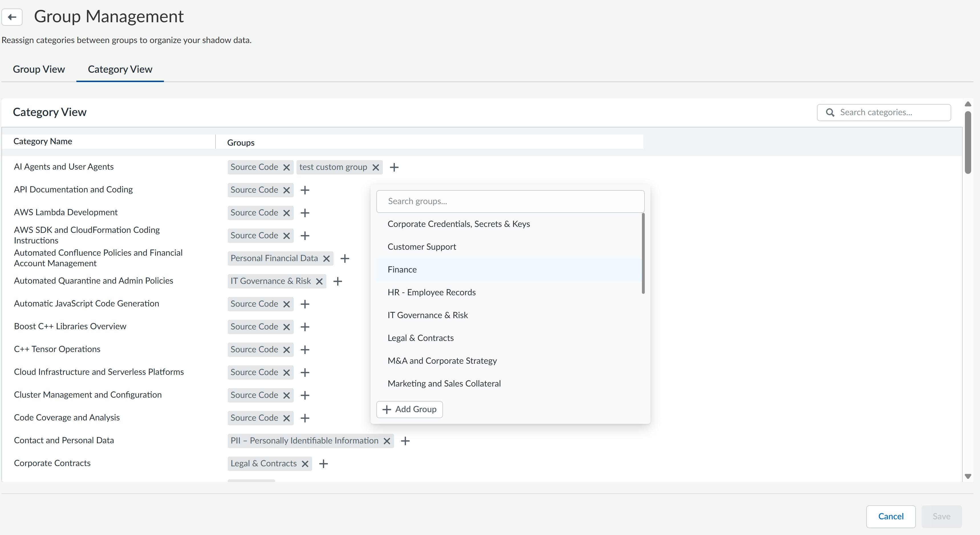The image size is (980, 535).
Task: Add group to Boost C++ Libraries Overview
Action: (x=305, y=327)
